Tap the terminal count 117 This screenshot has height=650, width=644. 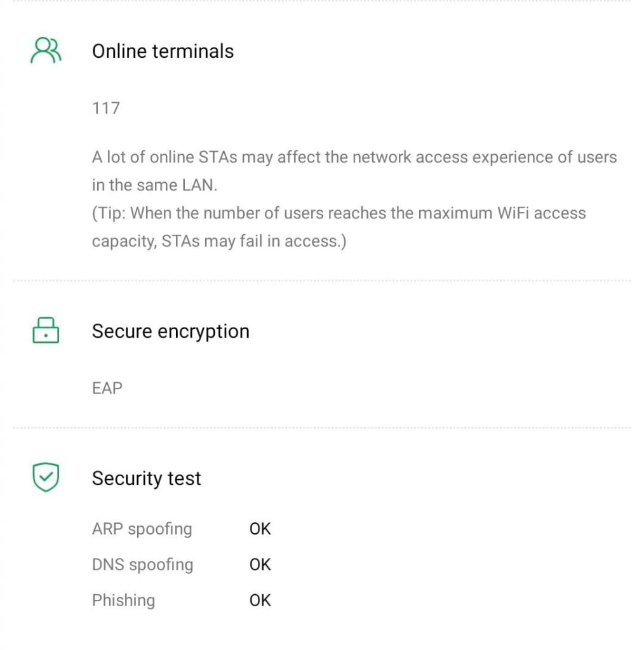click(x=105, y=108)
